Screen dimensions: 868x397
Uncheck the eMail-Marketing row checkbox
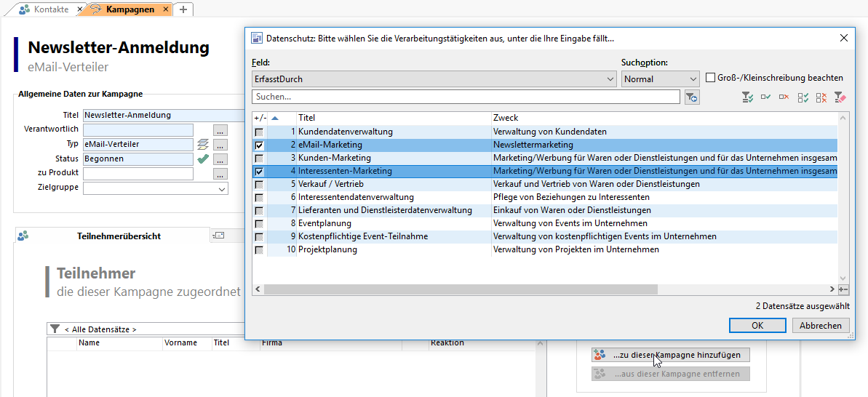pyautogui.click(x=259, y=145)
